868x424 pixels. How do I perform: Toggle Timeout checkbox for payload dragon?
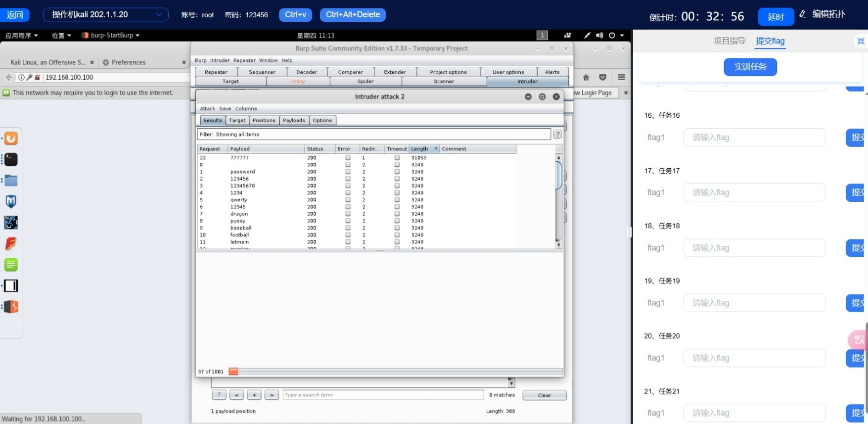[397, 214]
